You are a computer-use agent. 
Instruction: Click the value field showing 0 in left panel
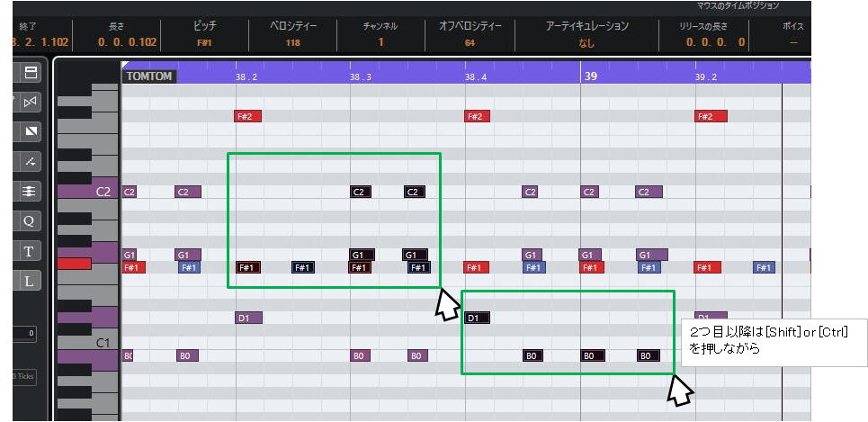tap(25, 333)
